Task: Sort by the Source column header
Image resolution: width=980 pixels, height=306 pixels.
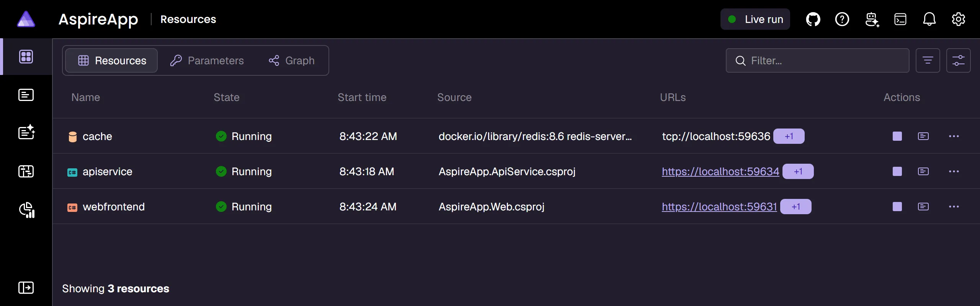Action: point(454,98)
